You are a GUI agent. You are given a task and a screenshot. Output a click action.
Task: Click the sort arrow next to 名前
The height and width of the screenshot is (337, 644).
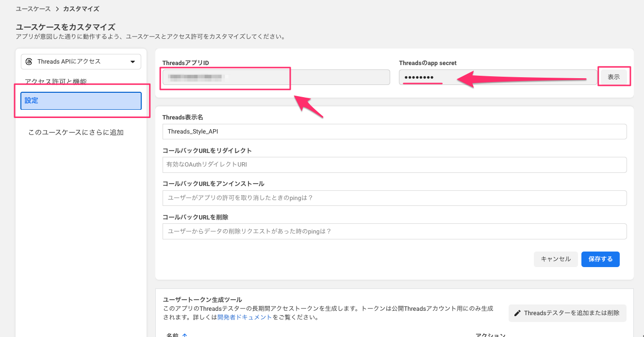[x=184, y=335]
